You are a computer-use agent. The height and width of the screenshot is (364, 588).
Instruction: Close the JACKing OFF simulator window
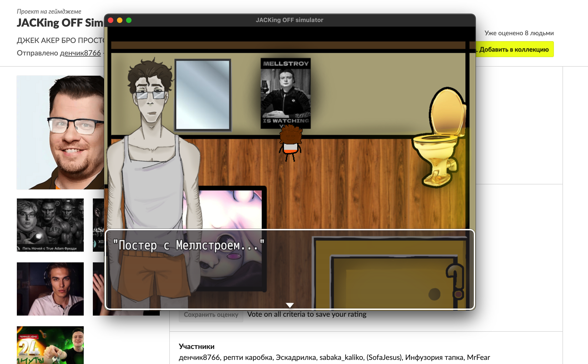coord(111,20)
